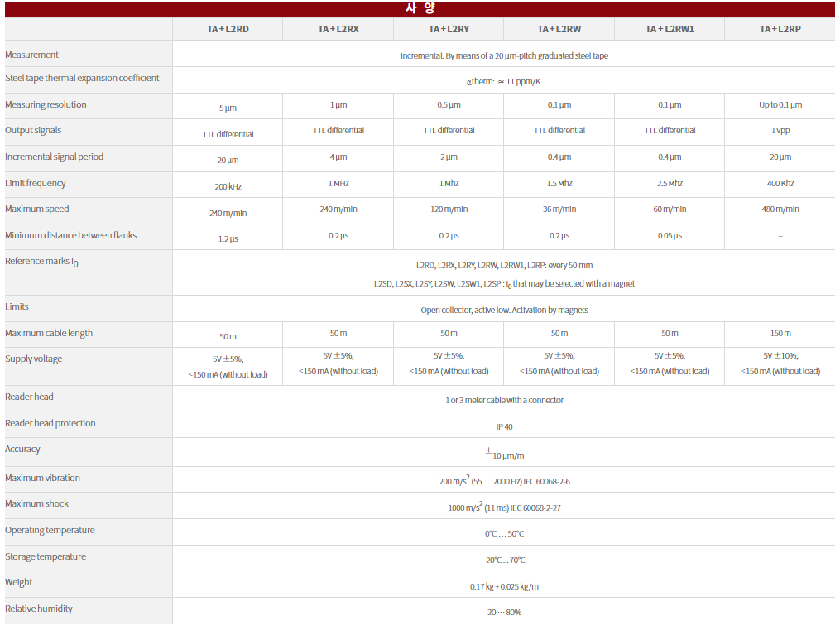Click the '60 m/min' maximum speed value
840x626 pixels.
click(x=670, y=209)
